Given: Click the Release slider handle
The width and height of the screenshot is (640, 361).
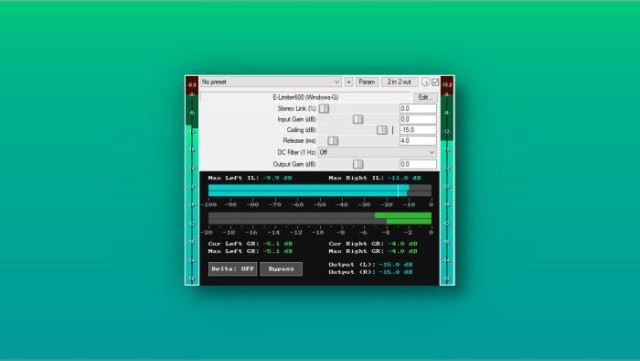Looking at the screenshot, I should click(x=333, y=140).
